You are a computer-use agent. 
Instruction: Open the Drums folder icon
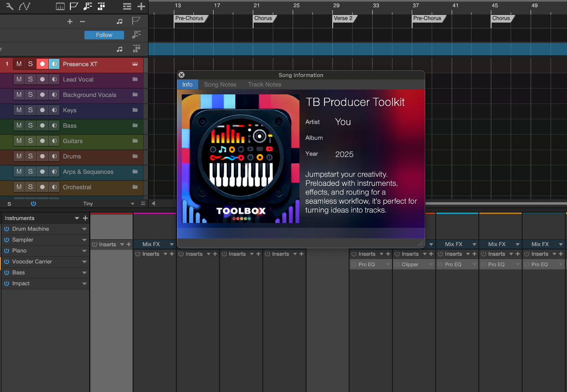click(135, 156)
